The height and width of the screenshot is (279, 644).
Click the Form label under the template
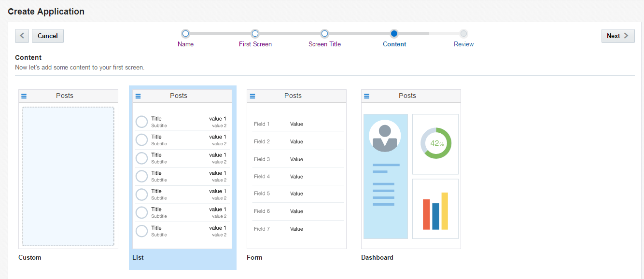[x=254, y=257]
